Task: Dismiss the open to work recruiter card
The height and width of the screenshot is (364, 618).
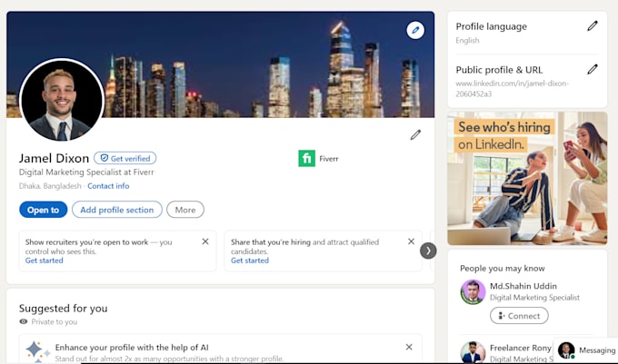Action: (205, 241)
